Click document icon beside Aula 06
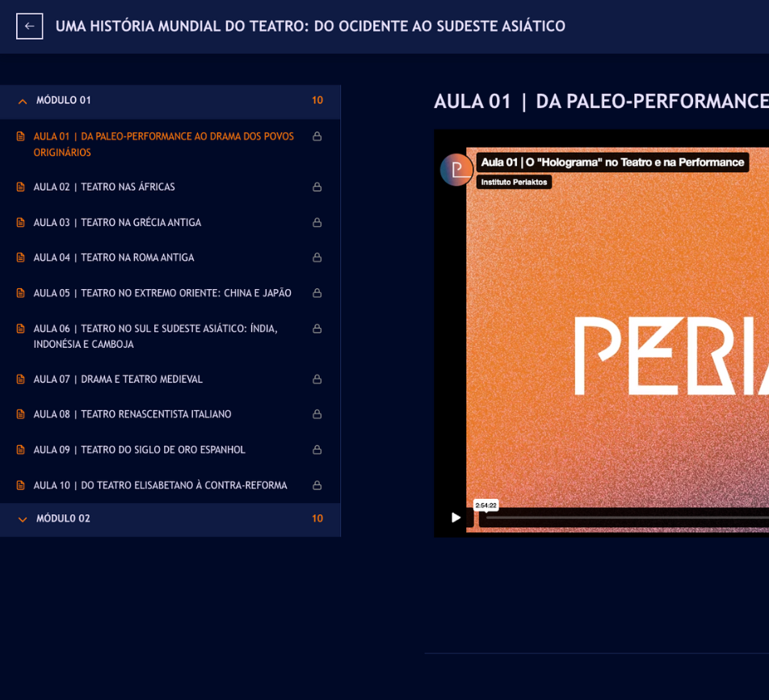The height and width of the screenshot is (700, 769). coord(21,329)
